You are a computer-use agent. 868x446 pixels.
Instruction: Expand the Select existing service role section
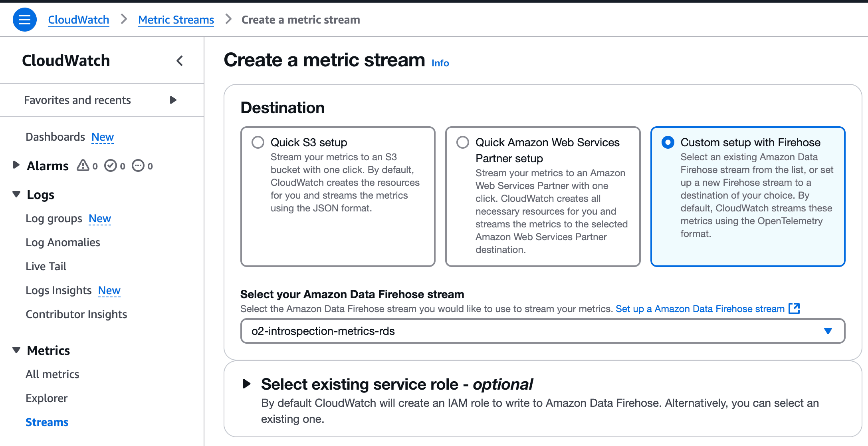tap(247, 384)
